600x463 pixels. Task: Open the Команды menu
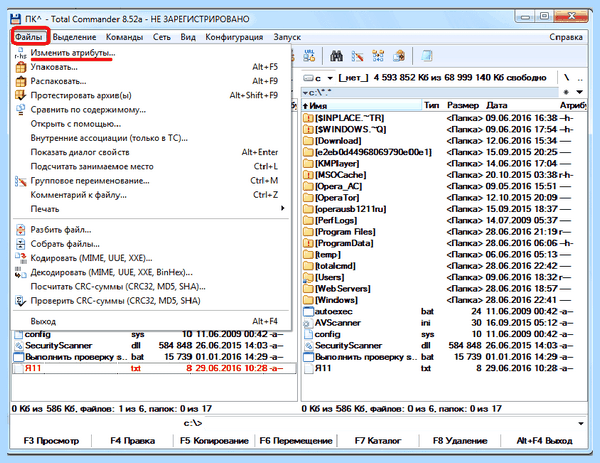pyautogui.click(x=124, y=37)
